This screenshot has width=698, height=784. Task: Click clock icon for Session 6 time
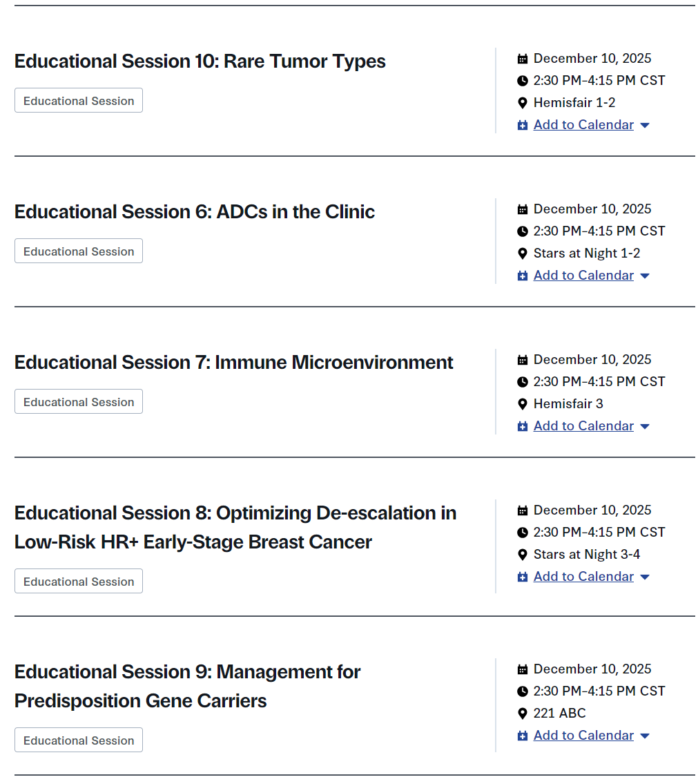tap(523, 231)
